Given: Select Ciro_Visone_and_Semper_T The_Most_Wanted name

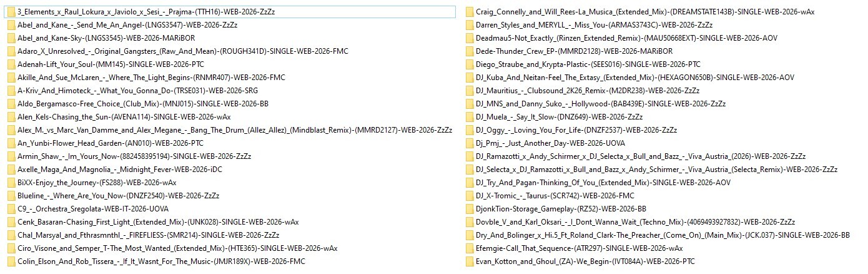Looking at the screenshot, I should 177,248.
